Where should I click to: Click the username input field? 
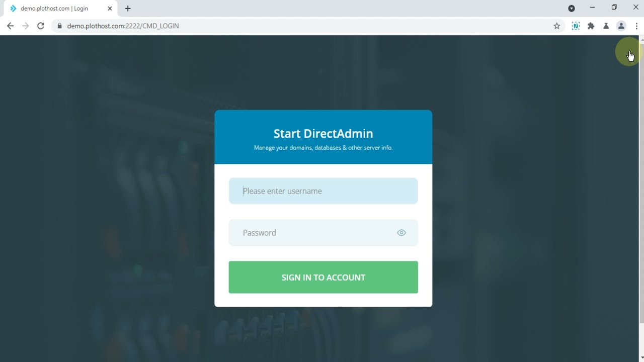pos(323,191)
